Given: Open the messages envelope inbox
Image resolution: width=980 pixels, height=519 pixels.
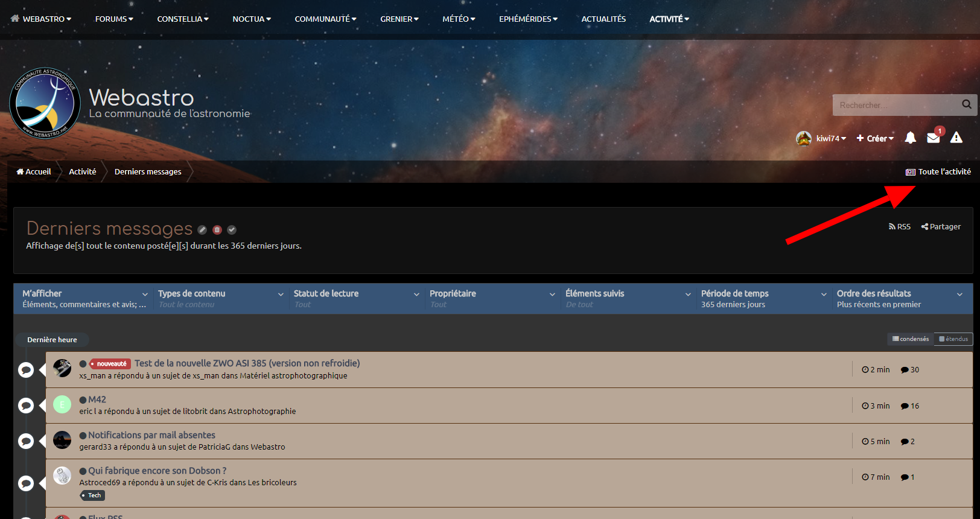Looking at the screenshot, I should (934, 138).
